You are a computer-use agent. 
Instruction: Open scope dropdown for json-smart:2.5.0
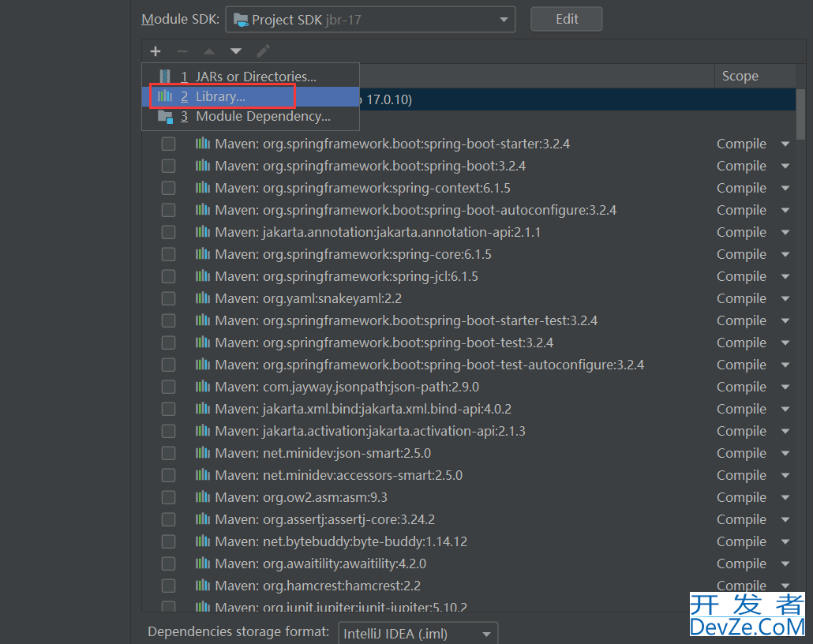pos(785,454)
